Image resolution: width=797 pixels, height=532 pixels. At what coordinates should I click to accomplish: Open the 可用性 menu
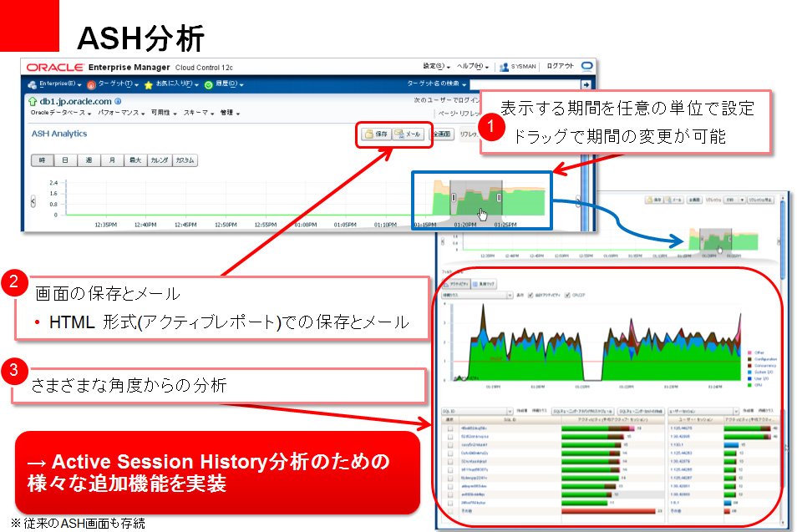tap(164, 113)
